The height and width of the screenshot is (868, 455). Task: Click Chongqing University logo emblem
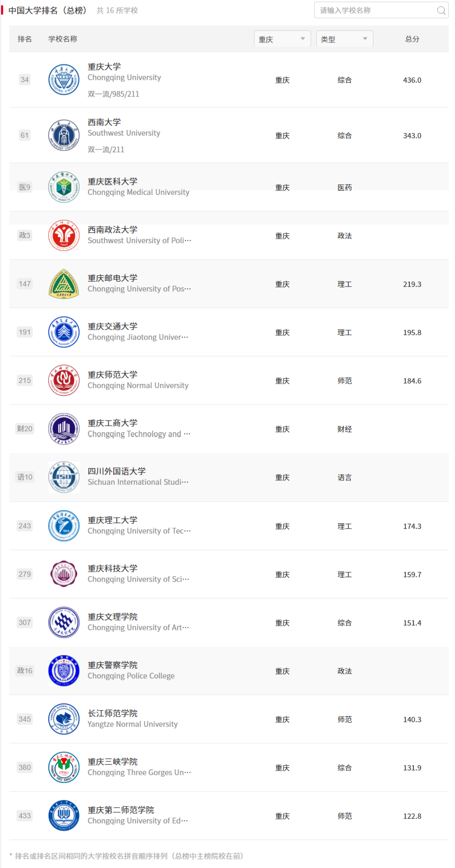(64, 79)
